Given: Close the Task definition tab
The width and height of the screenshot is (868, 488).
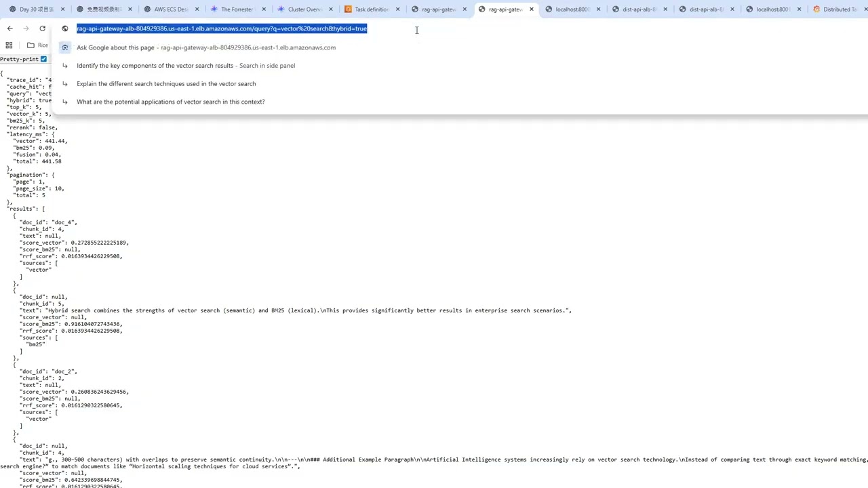Looking at the screenshot, I should 398,9.
